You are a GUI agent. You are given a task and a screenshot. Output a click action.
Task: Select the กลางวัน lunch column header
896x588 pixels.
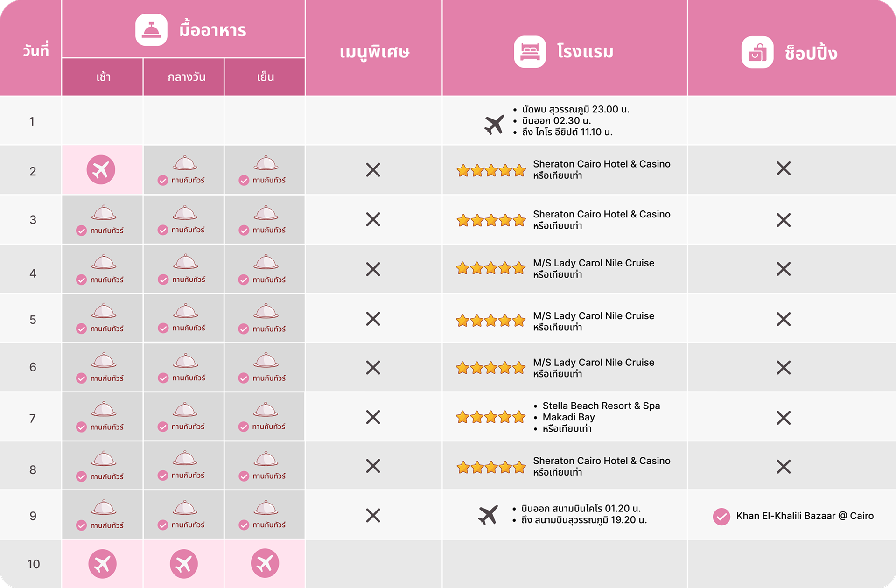[x=186, y=77]
